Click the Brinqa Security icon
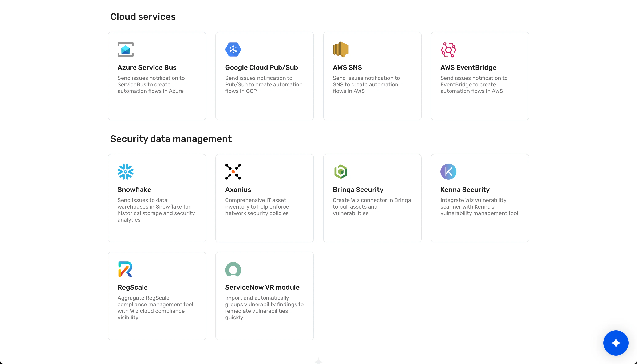The width and height of the screenshot is (637, 364). 341,171
